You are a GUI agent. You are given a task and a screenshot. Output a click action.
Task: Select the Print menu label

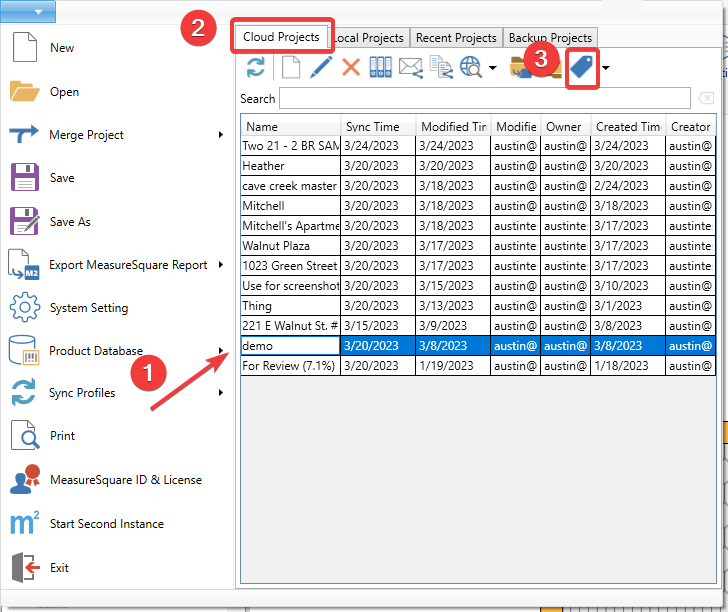pyautogui.click(x=62, y=436)
